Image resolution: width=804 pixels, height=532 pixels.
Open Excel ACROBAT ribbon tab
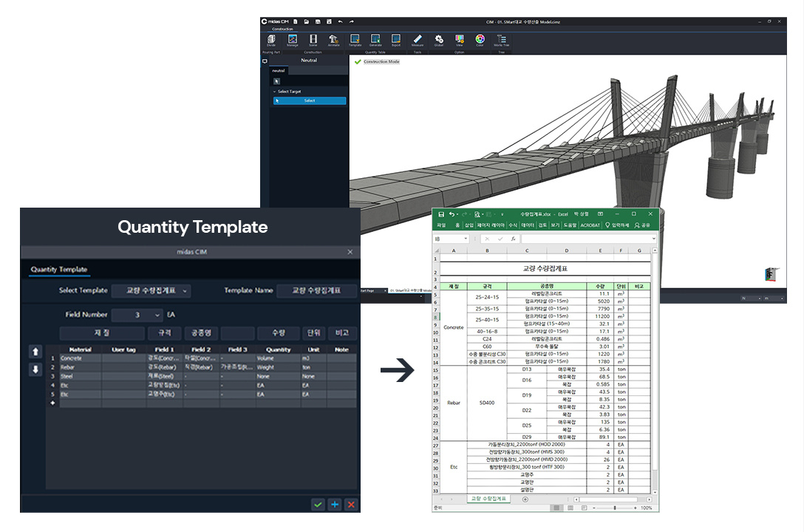[590, 225]
